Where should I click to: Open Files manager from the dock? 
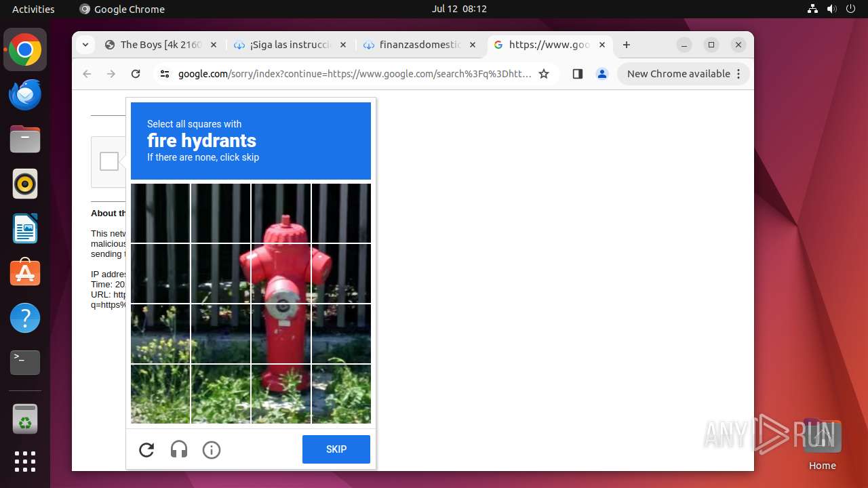[x=25, y=140]
